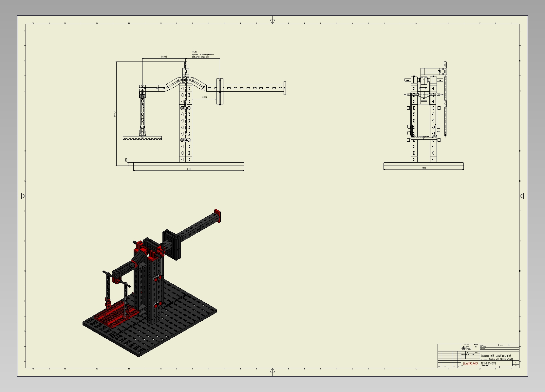The height and width of the screenshot is (392, 545).
Task: Select the title 'Waage mit Laufgewicht'
Action: coord(496,356)
